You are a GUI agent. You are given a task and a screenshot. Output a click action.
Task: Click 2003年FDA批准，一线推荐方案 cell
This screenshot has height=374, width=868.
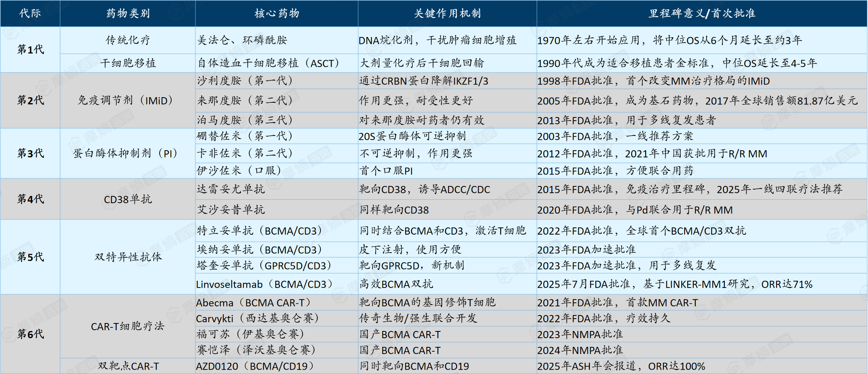702,136
